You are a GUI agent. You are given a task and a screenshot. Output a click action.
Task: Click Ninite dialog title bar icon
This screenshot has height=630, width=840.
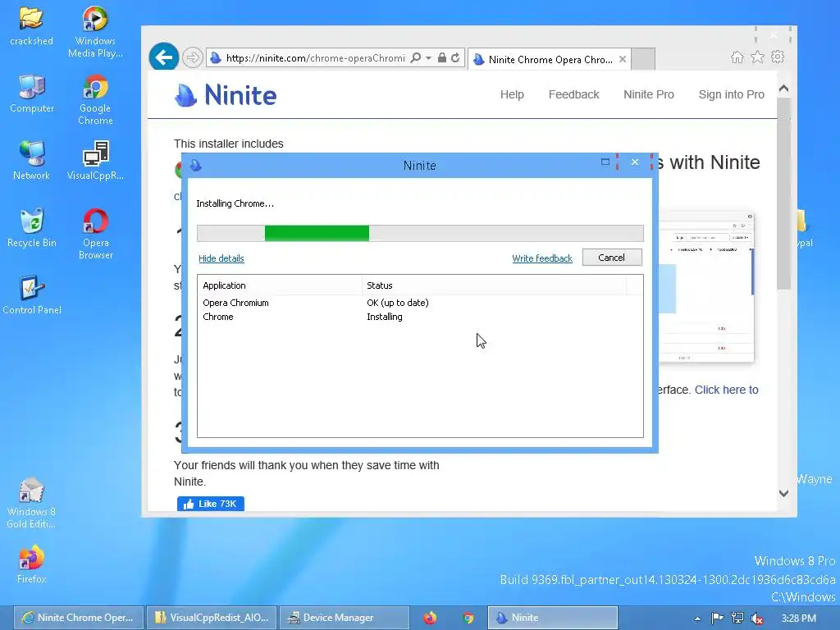(x=196, y=165)
